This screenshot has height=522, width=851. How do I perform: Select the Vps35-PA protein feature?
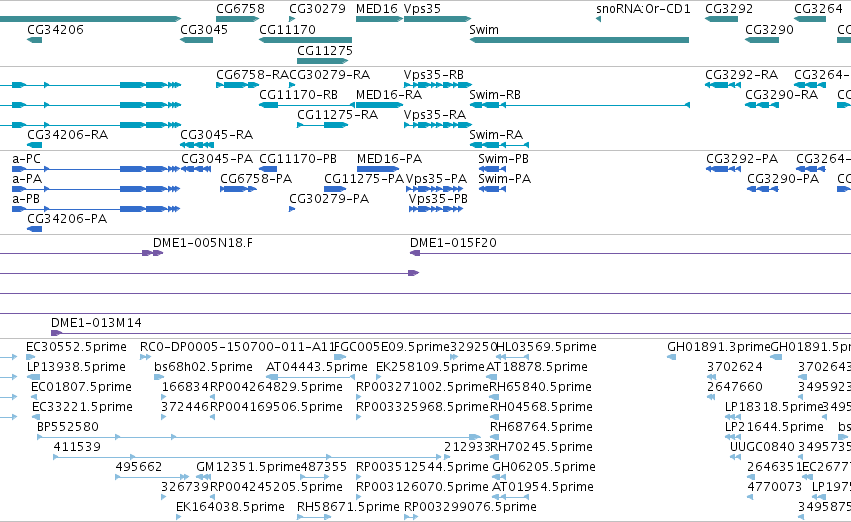point(435,189)
